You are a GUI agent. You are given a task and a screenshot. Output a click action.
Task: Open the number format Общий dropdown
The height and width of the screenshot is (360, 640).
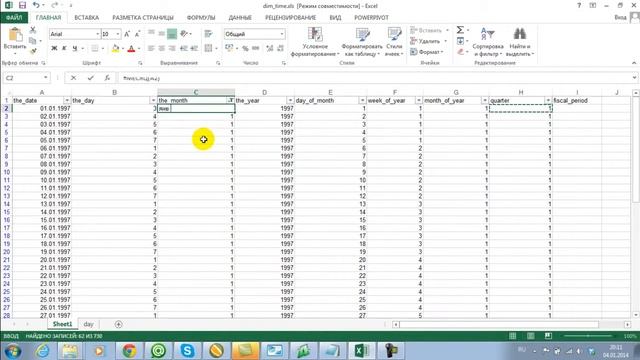pos(282,34)
